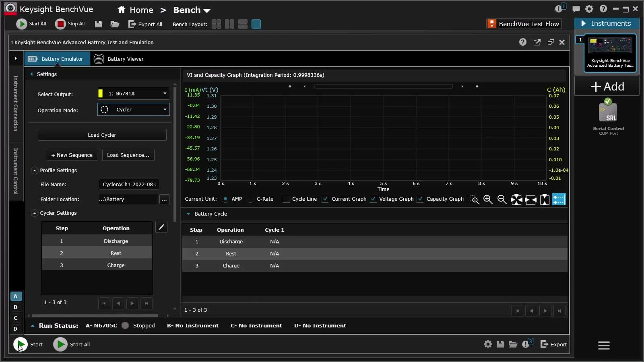This screenshot has height=362, width=644.
Task: Toggle the Current Graph checkbox
Action: pos(325,199)
